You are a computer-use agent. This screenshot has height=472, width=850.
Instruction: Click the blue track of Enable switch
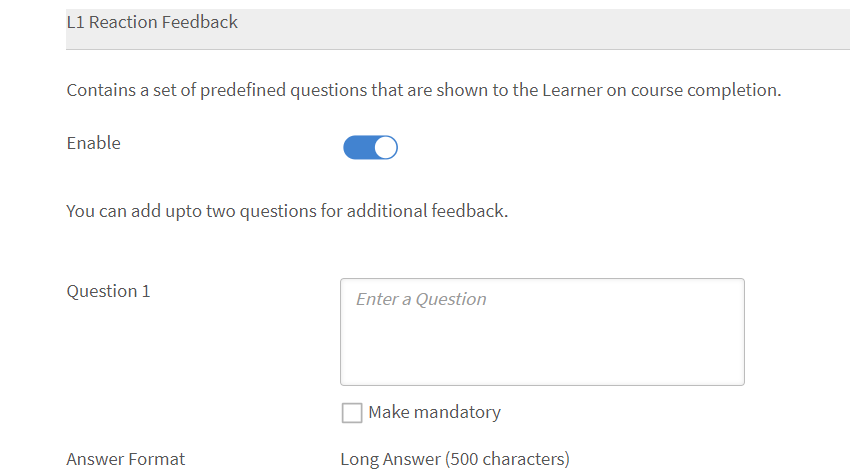click(356, 148)
